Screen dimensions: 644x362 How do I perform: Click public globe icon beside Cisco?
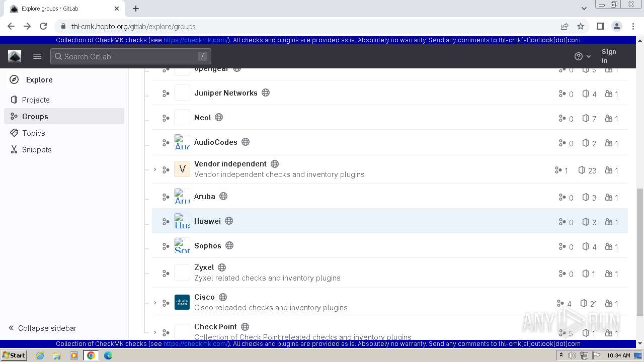pyautogui.click(x=223, y=297)
